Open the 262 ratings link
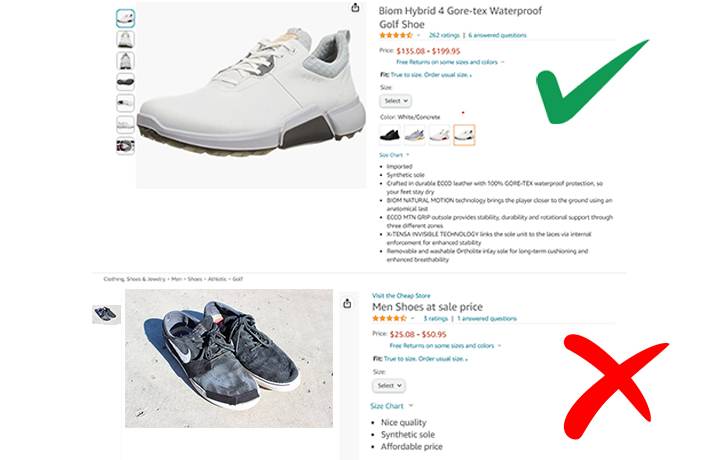This screenshot has width=720, height=460. point(444,35)
